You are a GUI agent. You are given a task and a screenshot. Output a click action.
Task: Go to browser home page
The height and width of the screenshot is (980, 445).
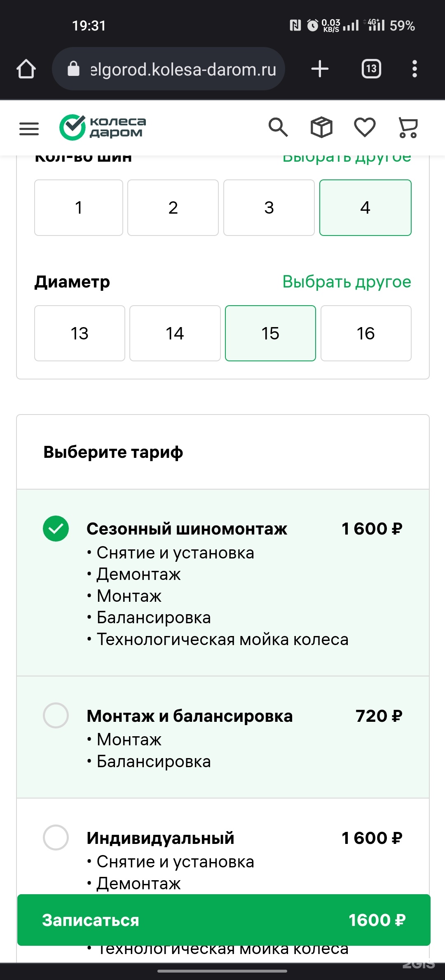point(26,69)
